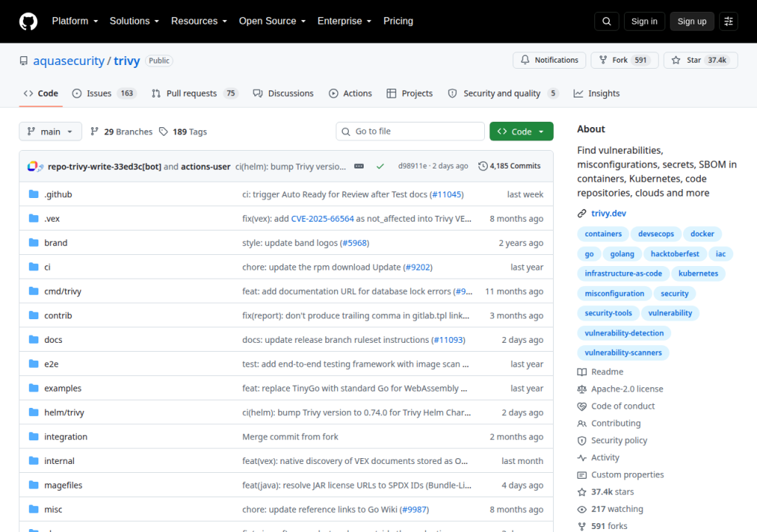This screenshot has height=532, width=757.
Task: Click the commit history clock icon
Action: click(483, 166)
